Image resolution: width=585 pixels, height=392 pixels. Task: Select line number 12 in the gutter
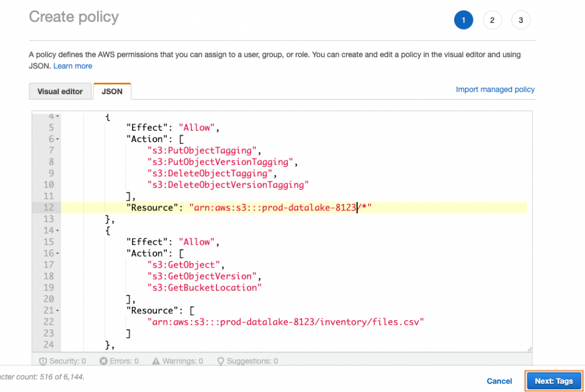coord(48,207)
